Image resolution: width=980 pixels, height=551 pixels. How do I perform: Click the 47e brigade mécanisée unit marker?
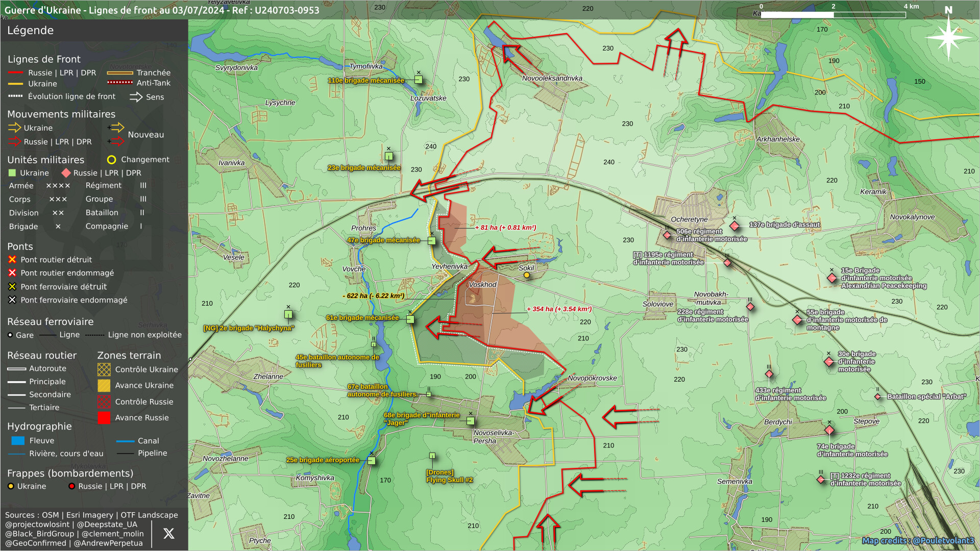click(432, 241)
